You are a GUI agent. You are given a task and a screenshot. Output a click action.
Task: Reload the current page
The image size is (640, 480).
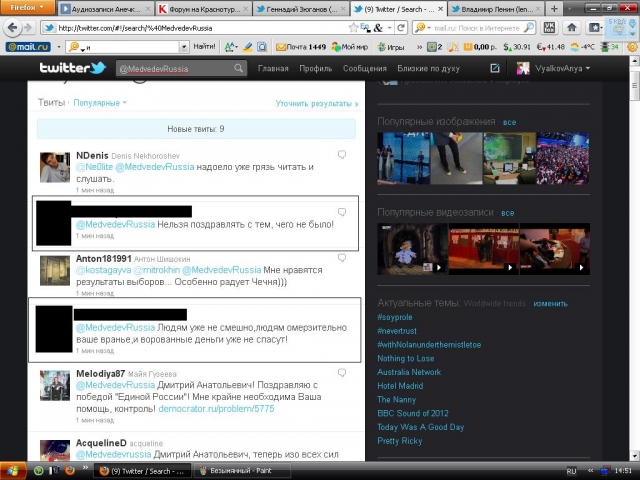tap(401, 28)
